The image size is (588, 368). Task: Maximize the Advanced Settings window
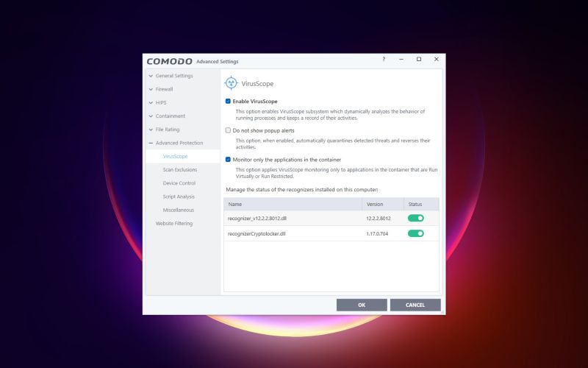[x=419, y=60]
